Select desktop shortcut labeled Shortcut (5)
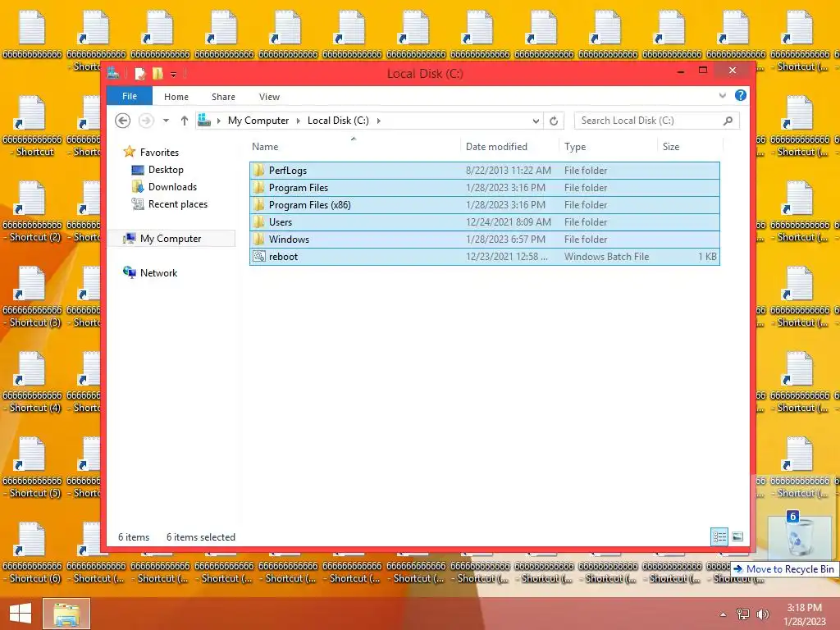Screen dimensions: 840x630 pos(32,468)
